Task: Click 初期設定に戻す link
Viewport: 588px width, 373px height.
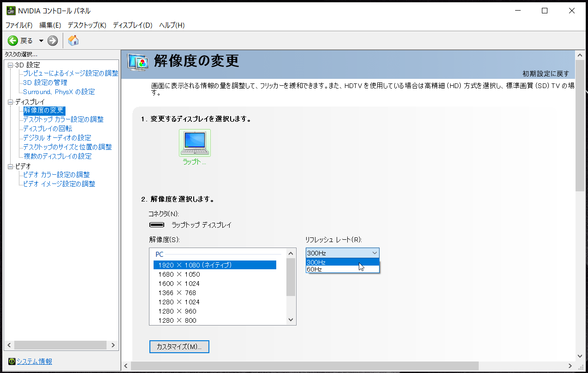Action: point(546,74)
